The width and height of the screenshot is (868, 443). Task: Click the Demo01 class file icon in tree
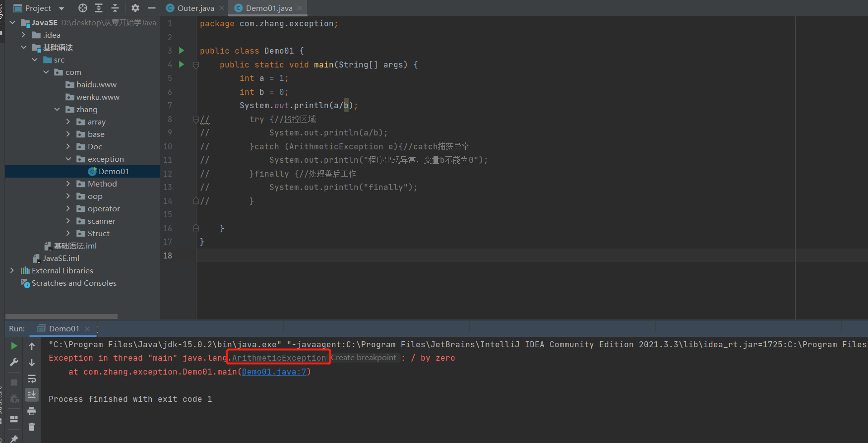[x=92, y=172]
